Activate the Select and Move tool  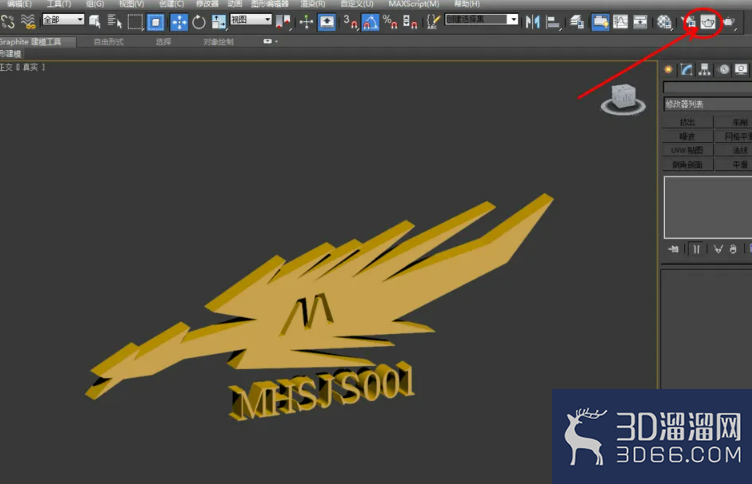pyautogui.click(x=179, y=22)
